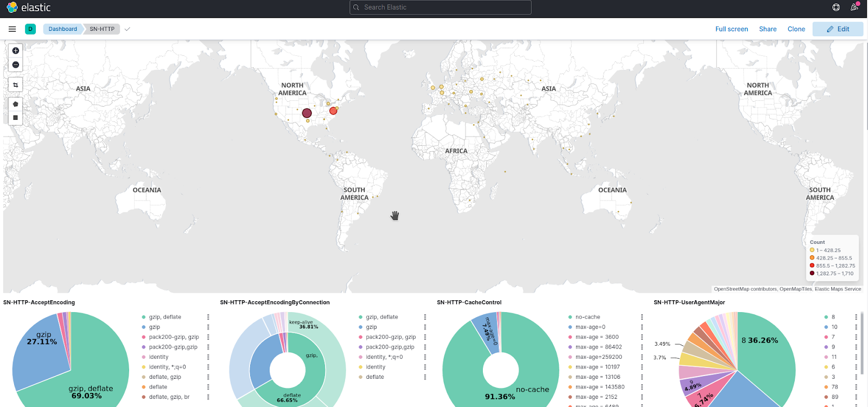868x407 pixels.
Task: Click the Edit button
Action: point(838,29)
